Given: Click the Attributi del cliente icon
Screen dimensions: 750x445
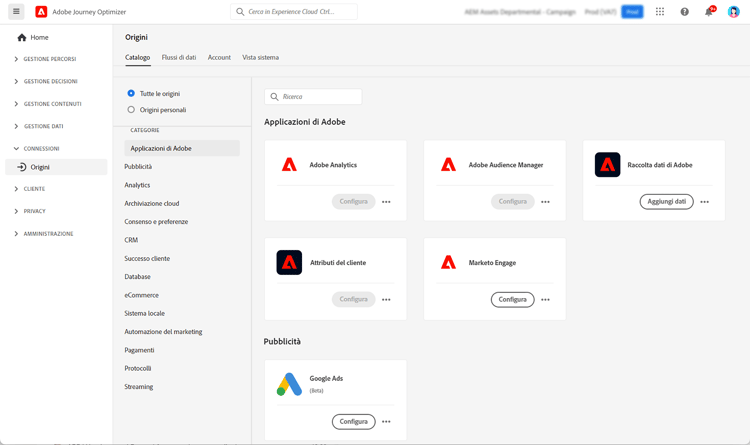Looking at the screenshot, I should 289,262.
